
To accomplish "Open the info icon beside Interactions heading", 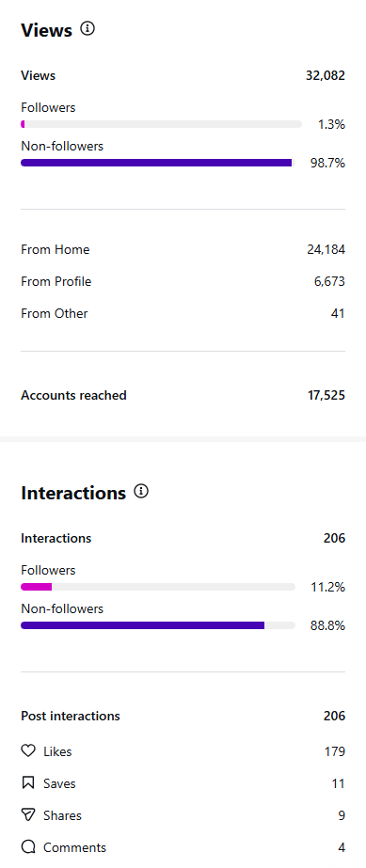I will (141, 491).
